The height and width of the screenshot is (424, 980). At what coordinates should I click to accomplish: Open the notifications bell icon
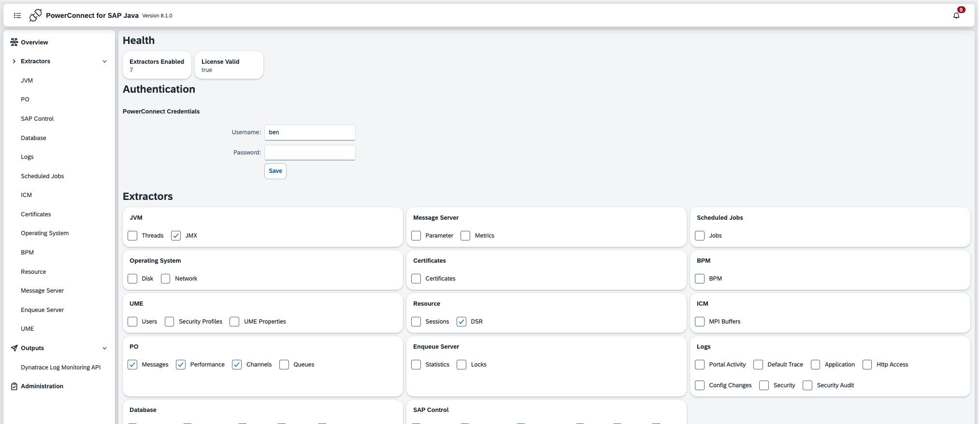pos(956,15)
